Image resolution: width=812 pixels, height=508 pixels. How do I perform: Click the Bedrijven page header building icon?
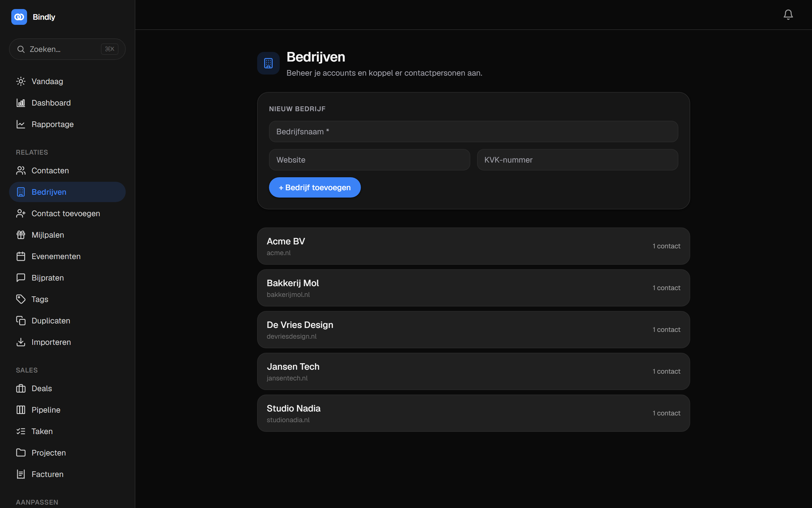click(268, 63)
